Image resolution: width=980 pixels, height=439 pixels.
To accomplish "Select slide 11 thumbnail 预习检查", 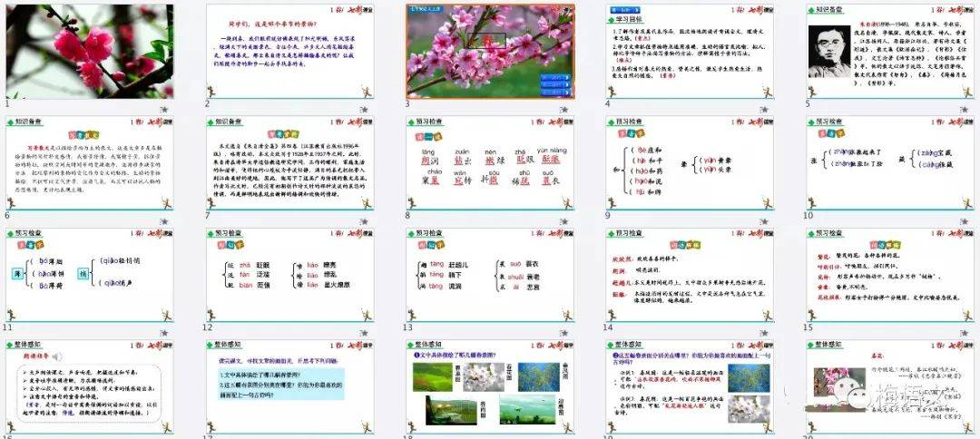I will 89,275.
